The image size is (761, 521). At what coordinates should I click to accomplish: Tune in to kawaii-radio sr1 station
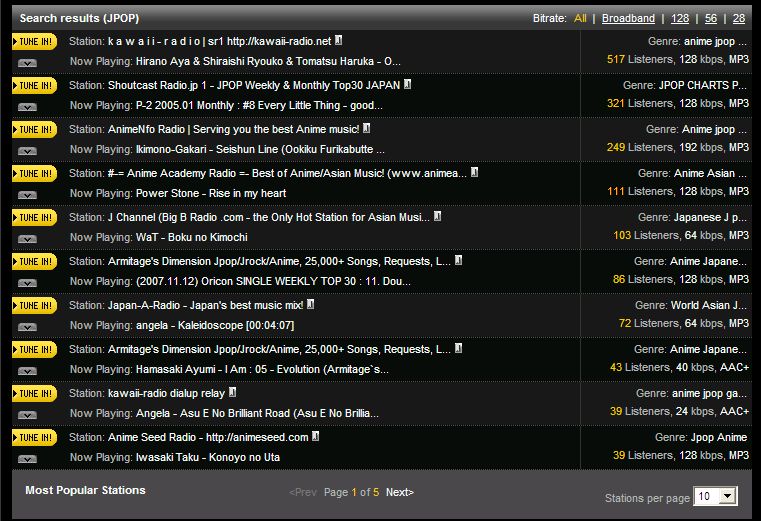(x=34, y=42)
